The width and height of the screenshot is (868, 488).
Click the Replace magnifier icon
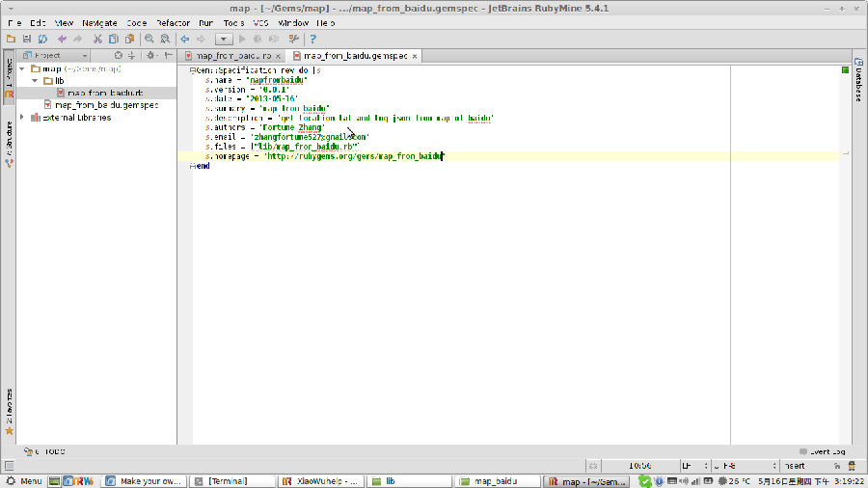pos(165,39)
